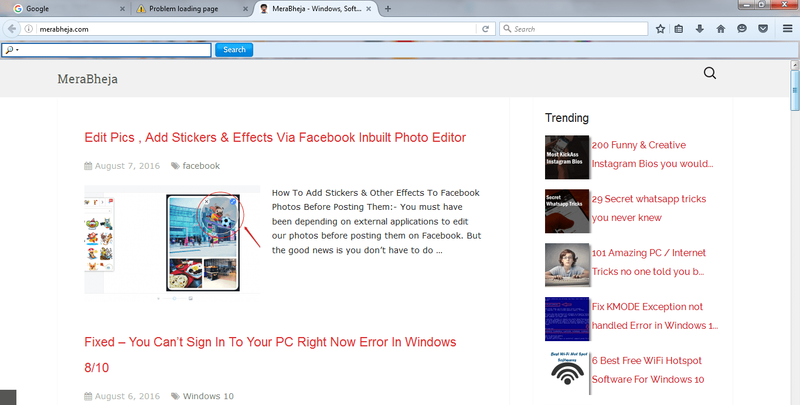Open the chat bubble toolbar icon
This screenshot has width=800, height=405.
point(742,29)
